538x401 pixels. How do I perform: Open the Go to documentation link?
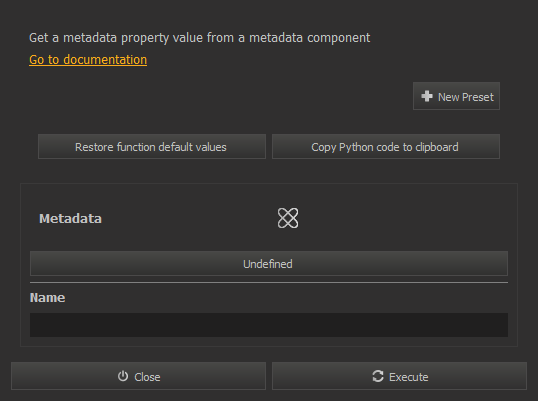(88, 60)
